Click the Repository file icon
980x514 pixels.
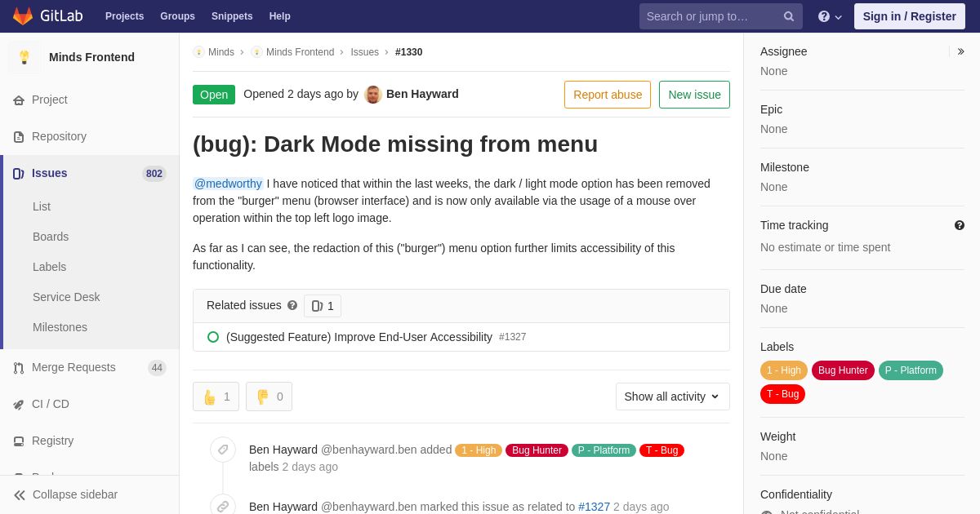[x=19, y=137]
